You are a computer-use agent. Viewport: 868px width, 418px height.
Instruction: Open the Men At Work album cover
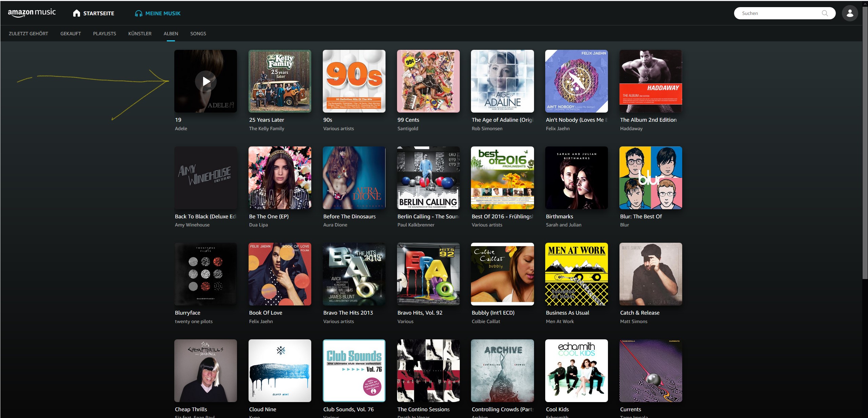pyautogui.click(x=576, y=274)
